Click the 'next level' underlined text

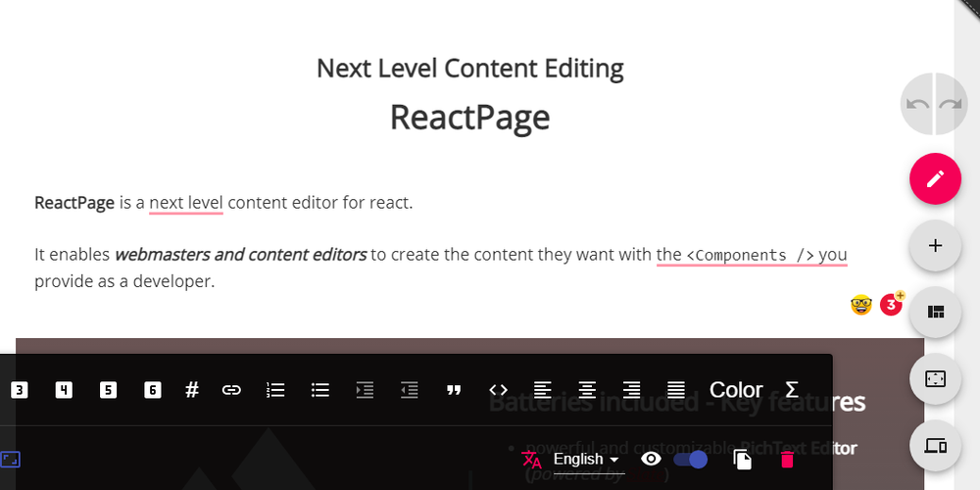(185, 203)
